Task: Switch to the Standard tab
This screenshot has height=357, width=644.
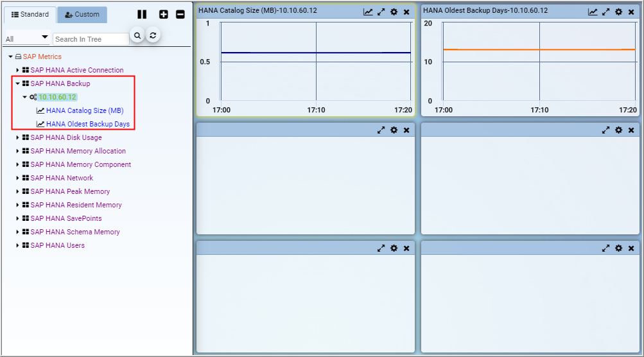Action: (x=30, y=14)
